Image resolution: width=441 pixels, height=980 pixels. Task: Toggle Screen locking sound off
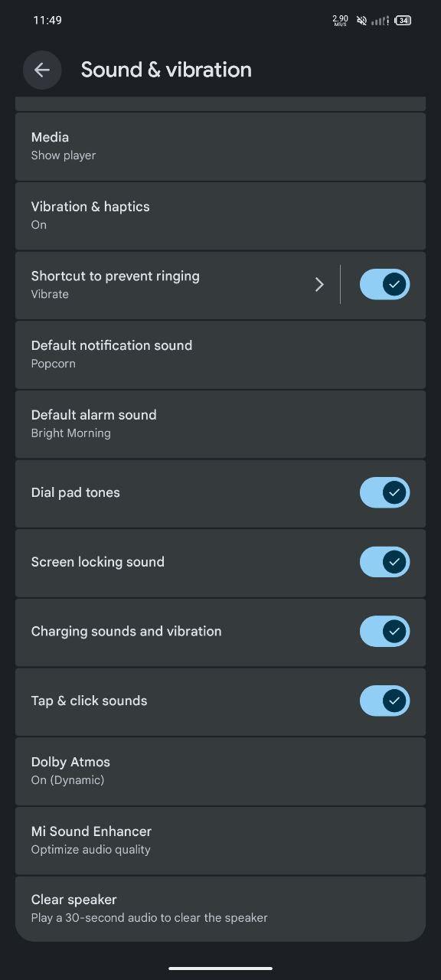click(385, 562)
